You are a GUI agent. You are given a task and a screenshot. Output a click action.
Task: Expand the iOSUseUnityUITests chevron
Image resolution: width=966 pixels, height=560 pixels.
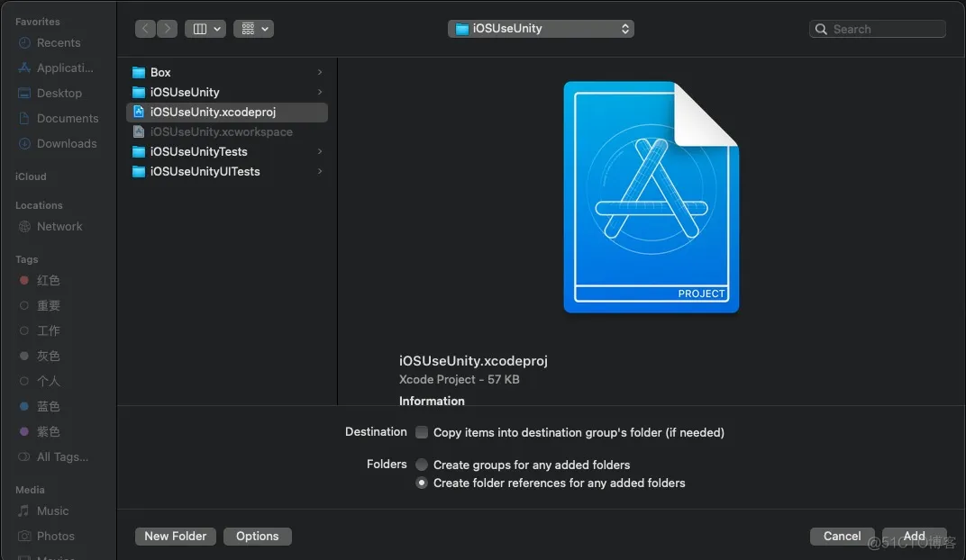[320, 172]
